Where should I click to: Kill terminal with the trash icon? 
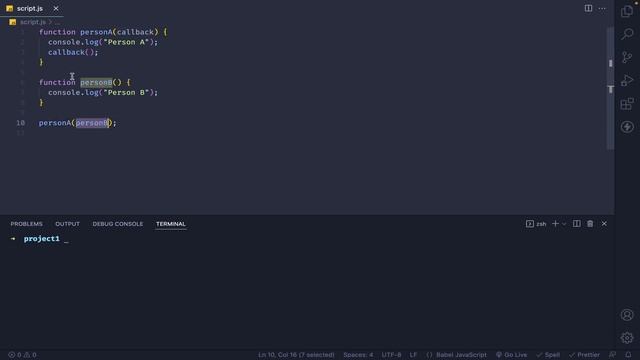[590, 224]
